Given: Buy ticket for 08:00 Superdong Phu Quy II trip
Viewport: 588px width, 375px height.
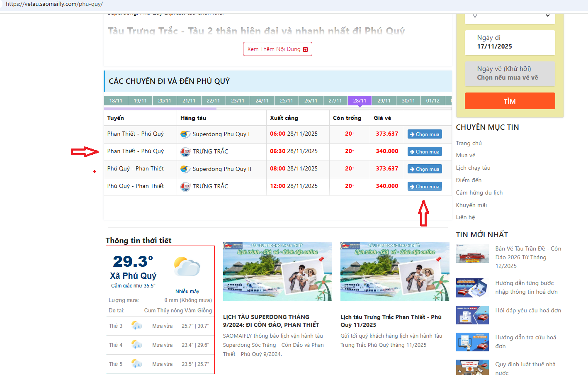Looking at the screenshot, I should [425, 169].
